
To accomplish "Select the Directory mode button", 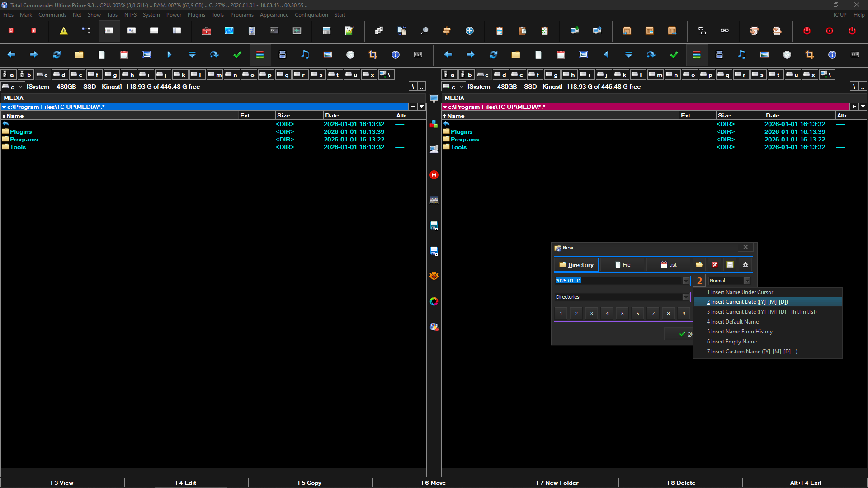I will click(576, 265).
